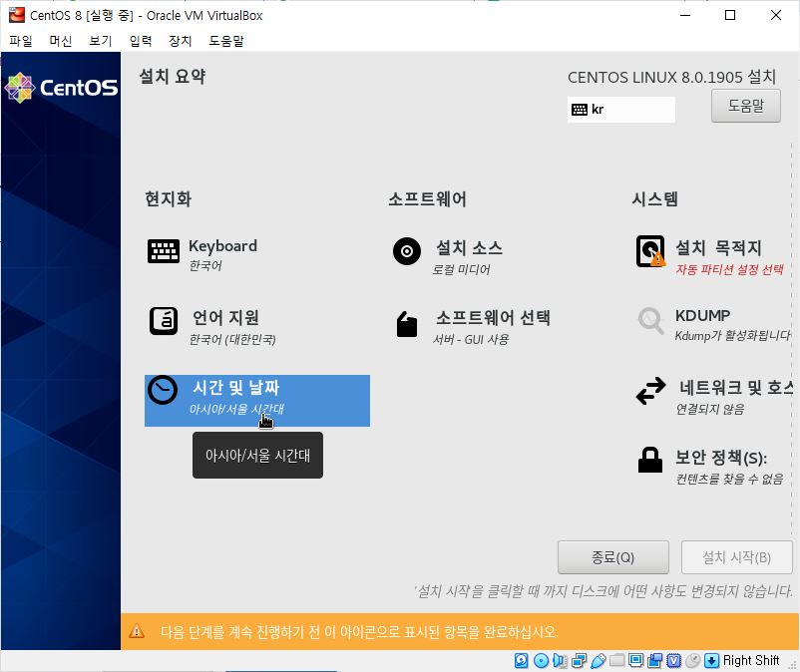Minimize the VirtualBox window
Image resolution: width=800 pixels, height=672 pixels.
coord(685,15)
